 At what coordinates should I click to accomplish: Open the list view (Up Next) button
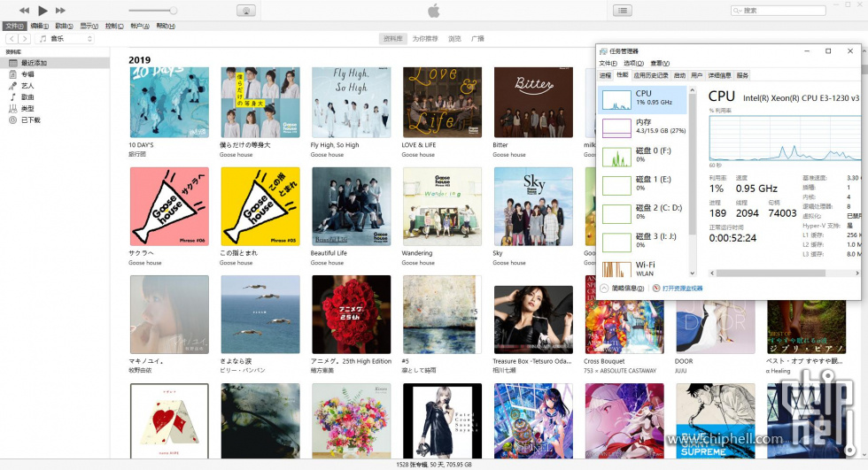(x=623, y=11)
